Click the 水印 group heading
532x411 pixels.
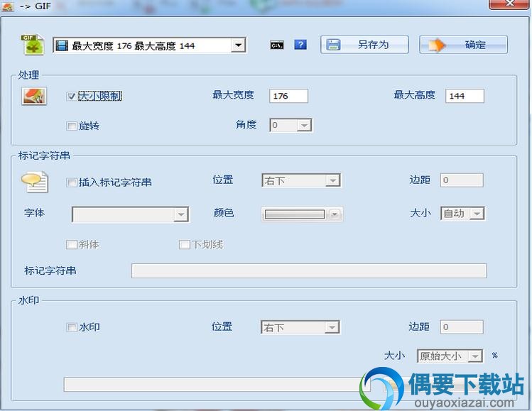click(28, 300)
